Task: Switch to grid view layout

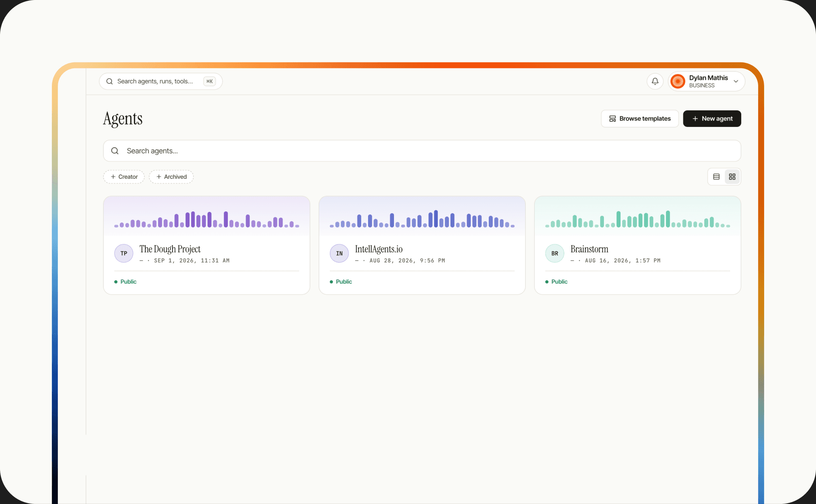Action: tap(732, 177)
